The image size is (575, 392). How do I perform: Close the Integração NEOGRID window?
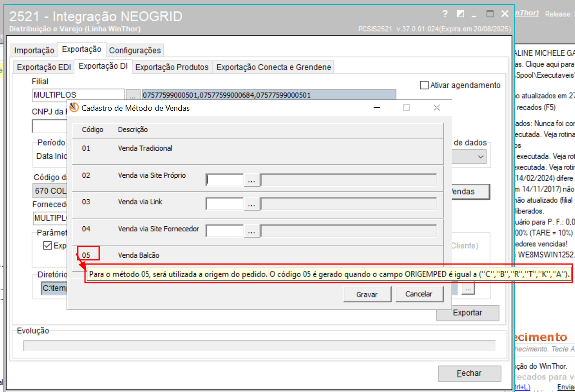click(x=505, y=14)
